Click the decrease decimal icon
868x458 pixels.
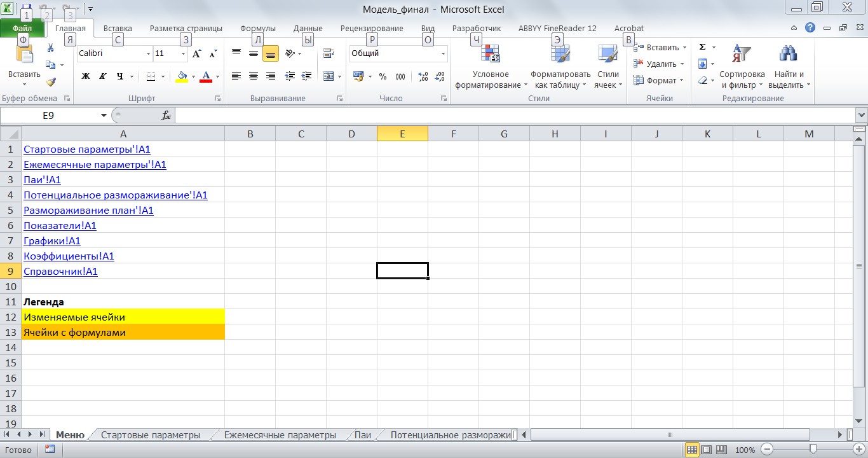(440, 76)
